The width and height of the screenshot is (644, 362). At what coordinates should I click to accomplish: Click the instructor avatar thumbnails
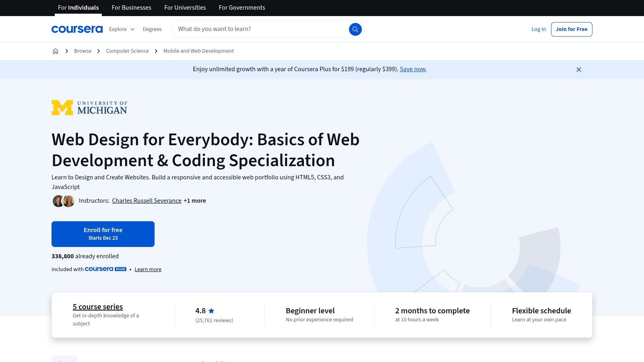tap(63, 201)
